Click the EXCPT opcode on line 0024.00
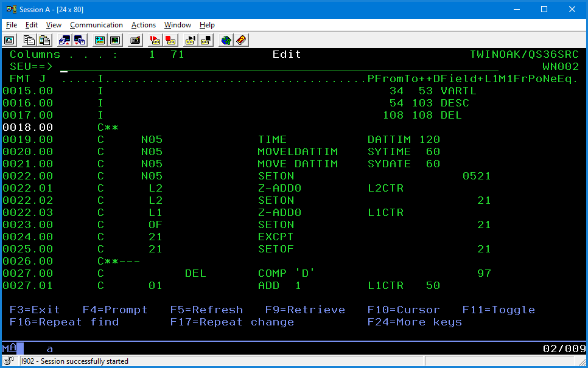The image size is (588, 368). [276, 237]
